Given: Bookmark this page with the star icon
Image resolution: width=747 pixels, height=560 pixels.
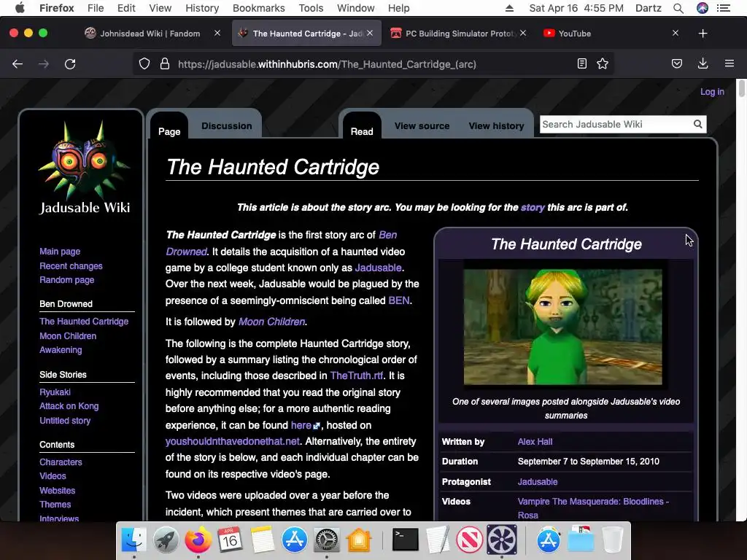Looking at the screenshot, I should 603,64.
